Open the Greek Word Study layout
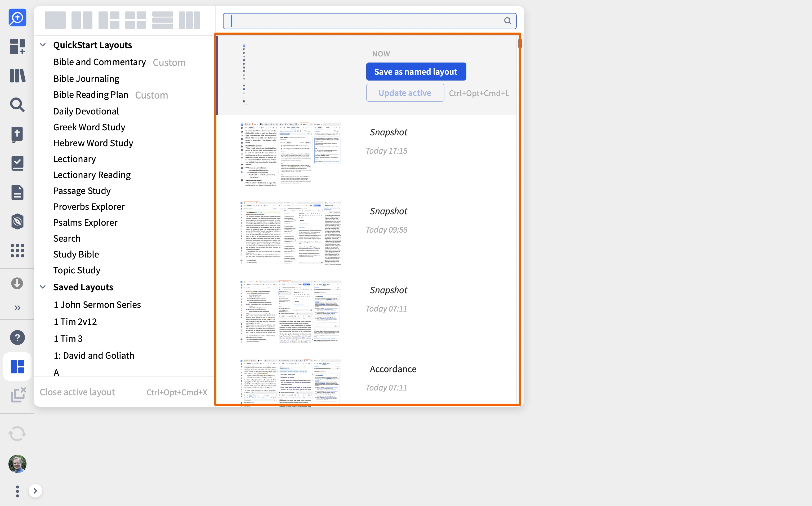 coord(89,127)
